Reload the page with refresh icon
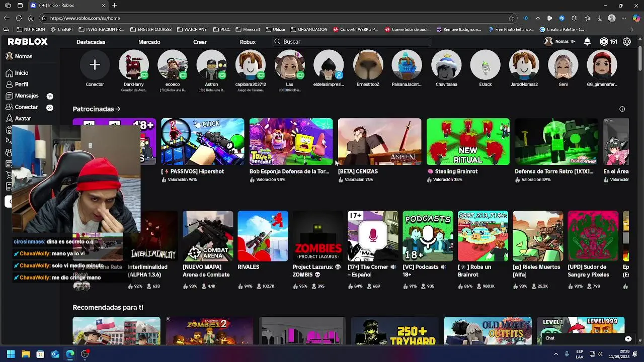The width and height of the screenshot is (644, 362). (x=19, y=18)
